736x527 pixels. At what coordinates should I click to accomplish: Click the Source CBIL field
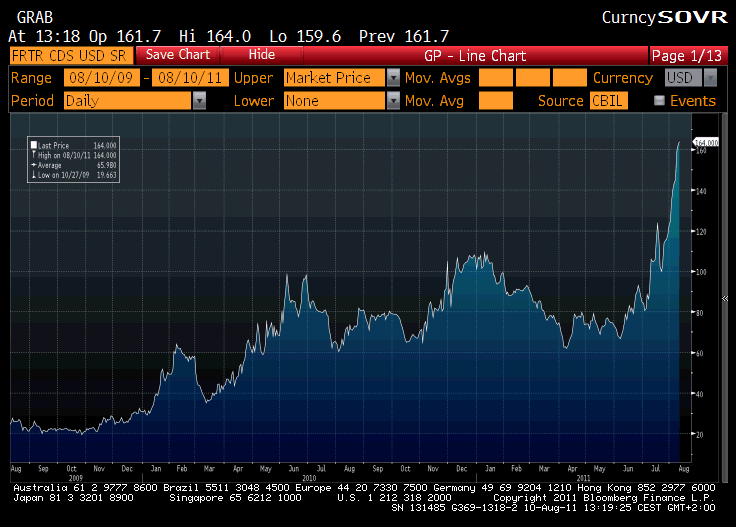[608, 100]
